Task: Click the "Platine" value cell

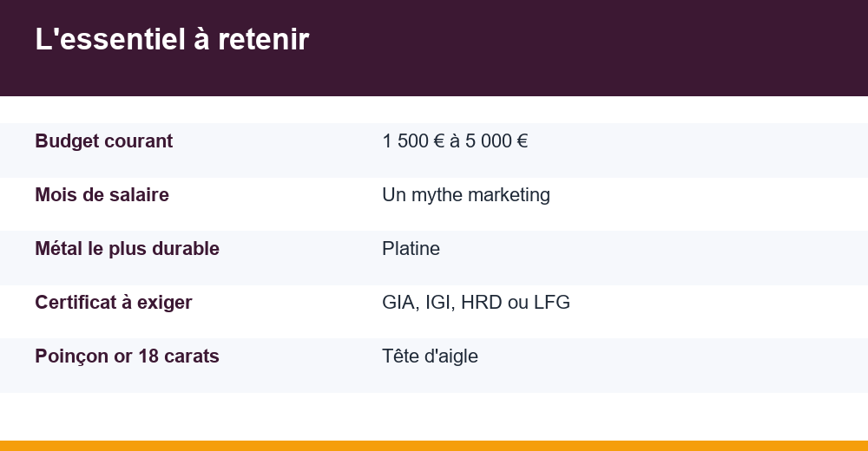Action: click(411, 248)
